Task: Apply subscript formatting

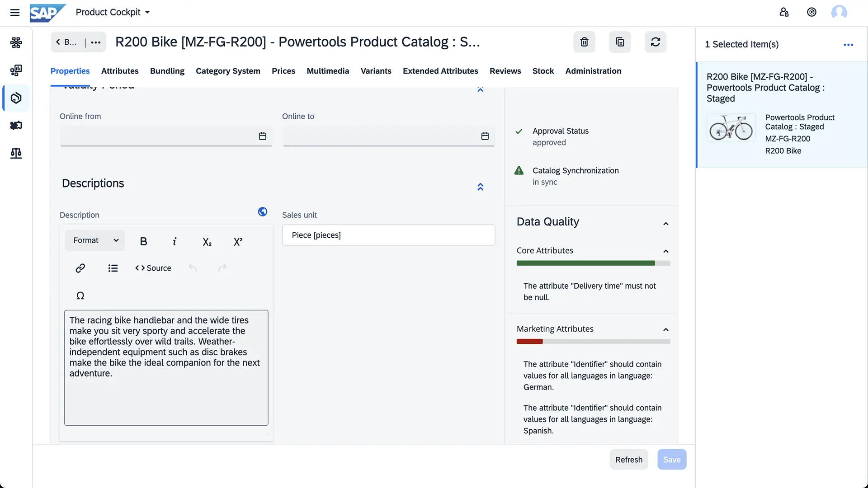Action: pos(207,242)
